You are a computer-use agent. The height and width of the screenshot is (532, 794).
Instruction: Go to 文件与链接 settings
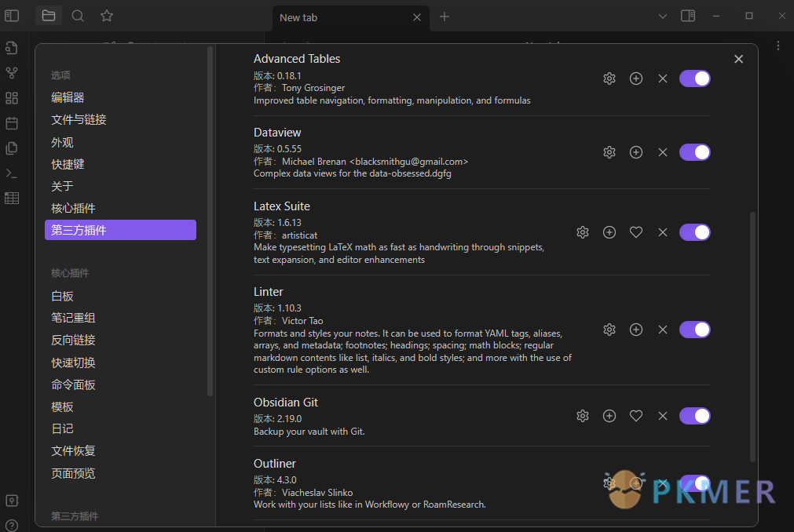click(x=120, y=120)
